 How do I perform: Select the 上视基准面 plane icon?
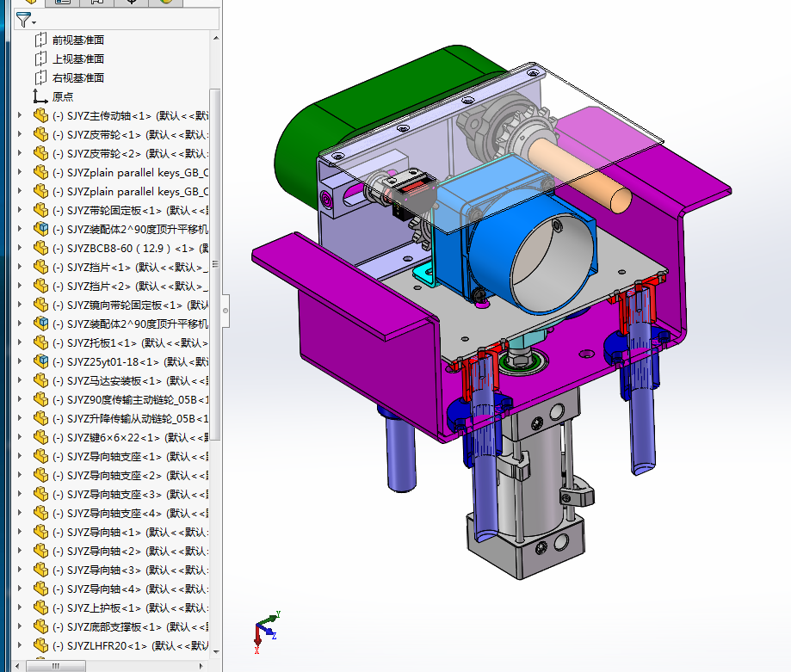coord(40,59)
